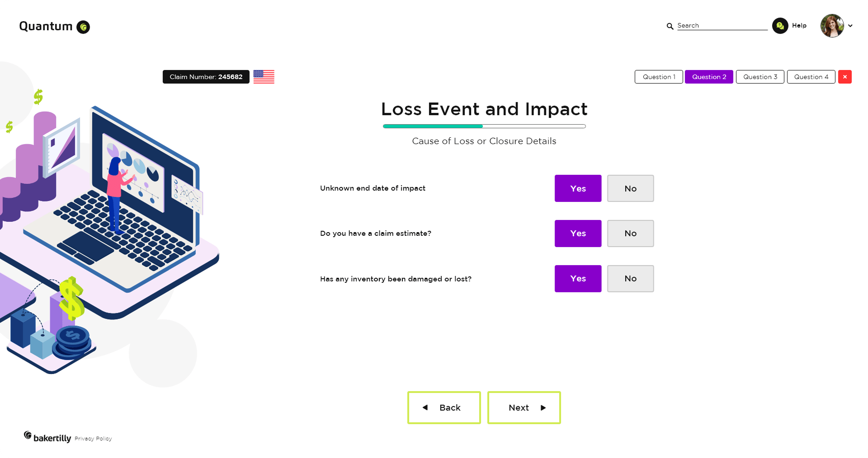Switch to Question 1 tab
The width and height of the screenshot is (868, 458).
[x=659, y=77]
